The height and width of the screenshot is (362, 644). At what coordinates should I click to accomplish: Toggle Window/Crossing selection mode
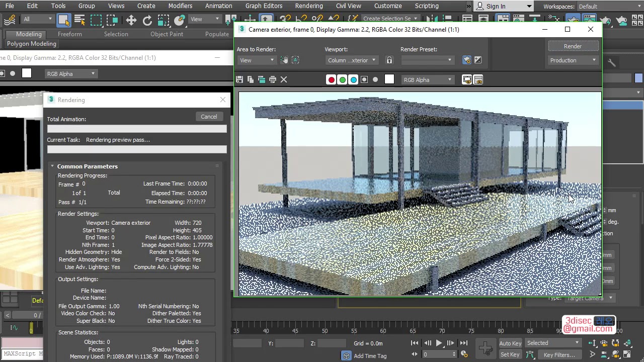[112, 20]
